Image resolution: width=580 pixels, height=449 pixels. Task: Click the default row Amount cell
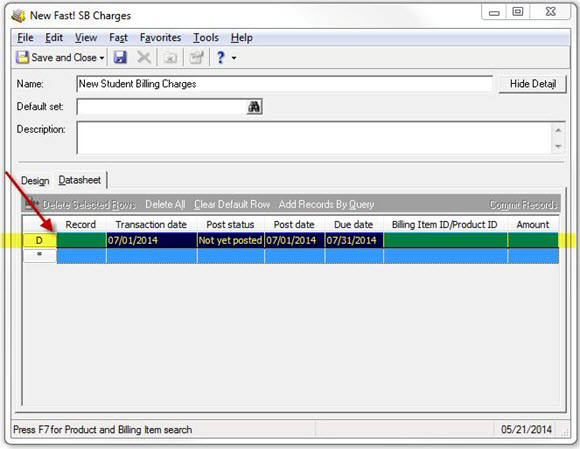point(533,240)
